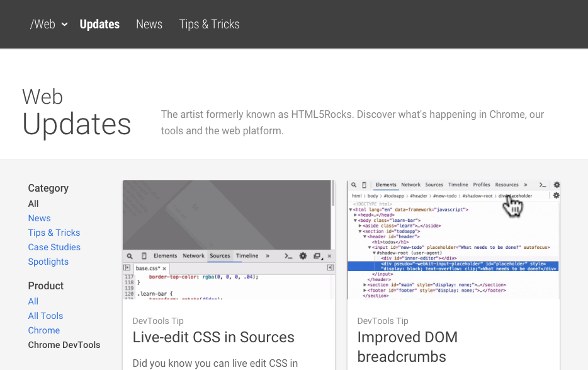Click the Product sidebar heading

(46, 286)
